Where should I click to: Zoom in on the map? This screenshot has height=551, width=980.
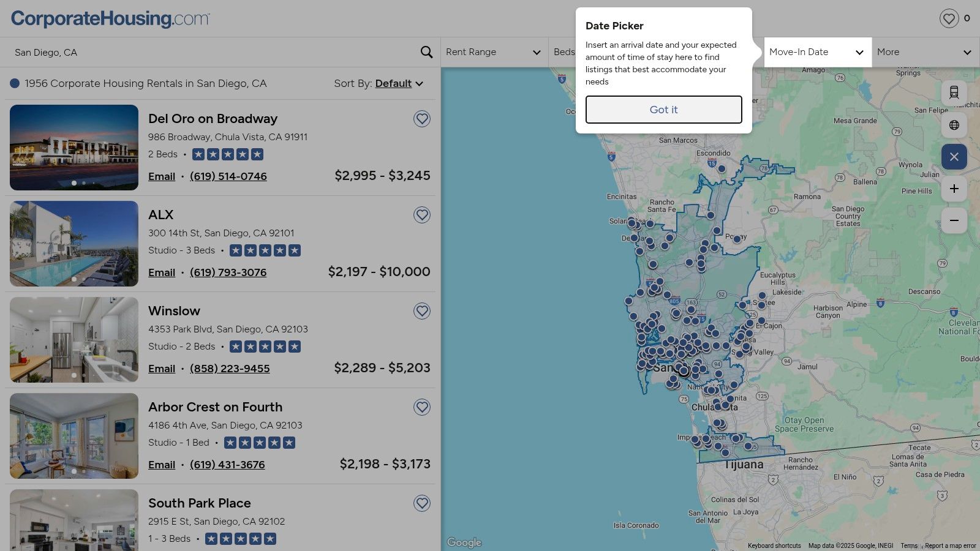coord(954,189)
